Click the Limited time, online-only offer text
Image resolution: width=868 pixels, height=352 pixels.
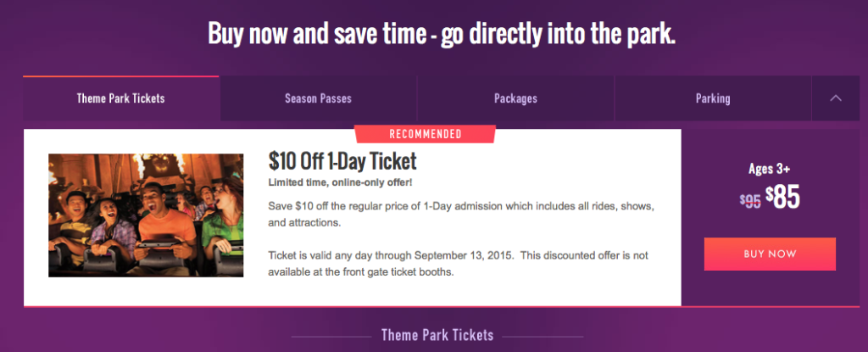pos(340,182)
